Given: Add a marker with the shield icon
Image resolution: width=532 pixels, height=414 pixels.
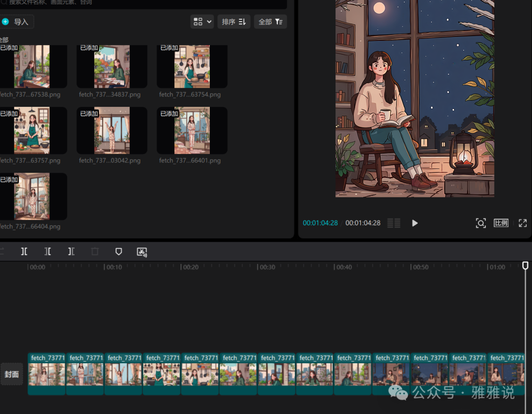Looking at the screenshot, I should point(118,252).
